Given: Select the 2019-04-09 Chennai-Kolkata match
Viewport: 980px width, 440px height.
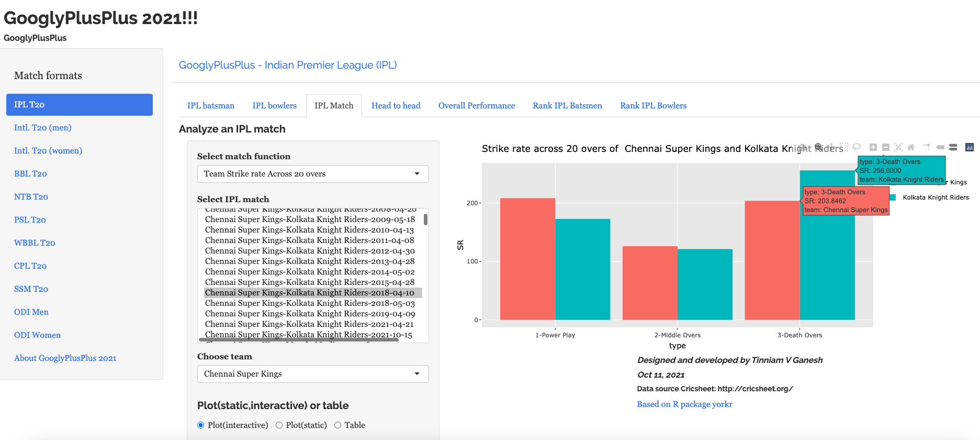Looking at the screenshot, I should pos(310,314).
